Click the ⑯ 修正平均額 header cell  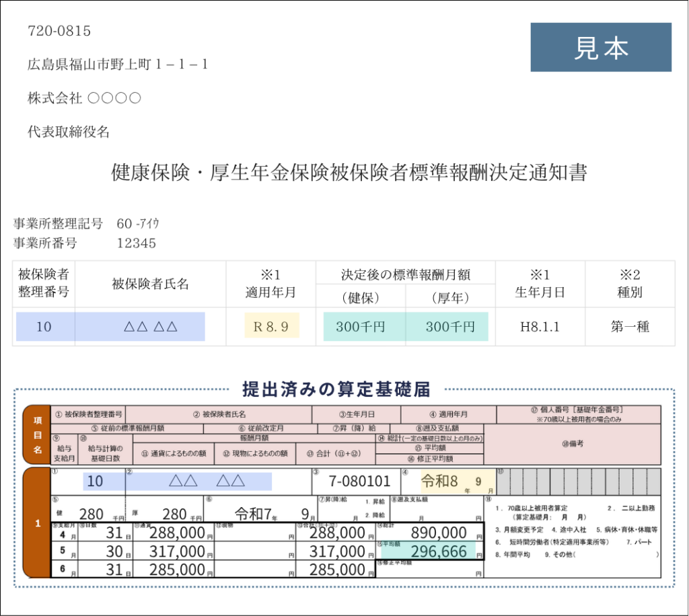pos(430,459)
